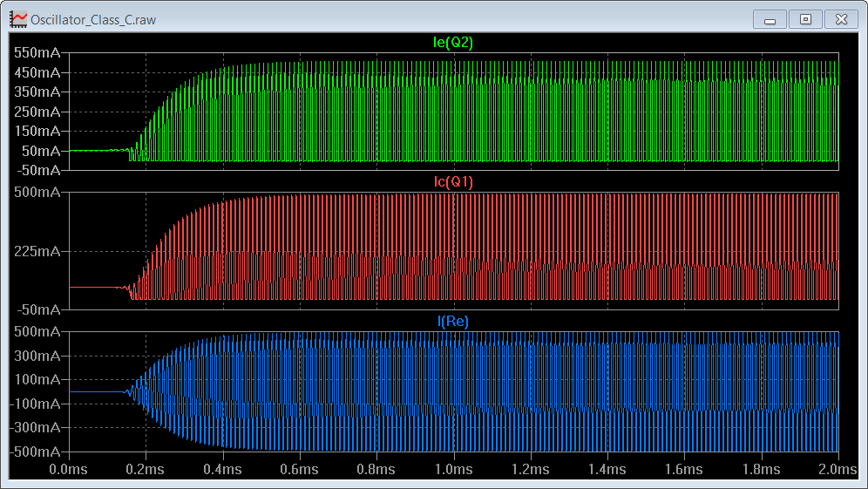The image size is (868, 489).
Task: Click the LTspice waveform icon in title bar
Action: 17,19
